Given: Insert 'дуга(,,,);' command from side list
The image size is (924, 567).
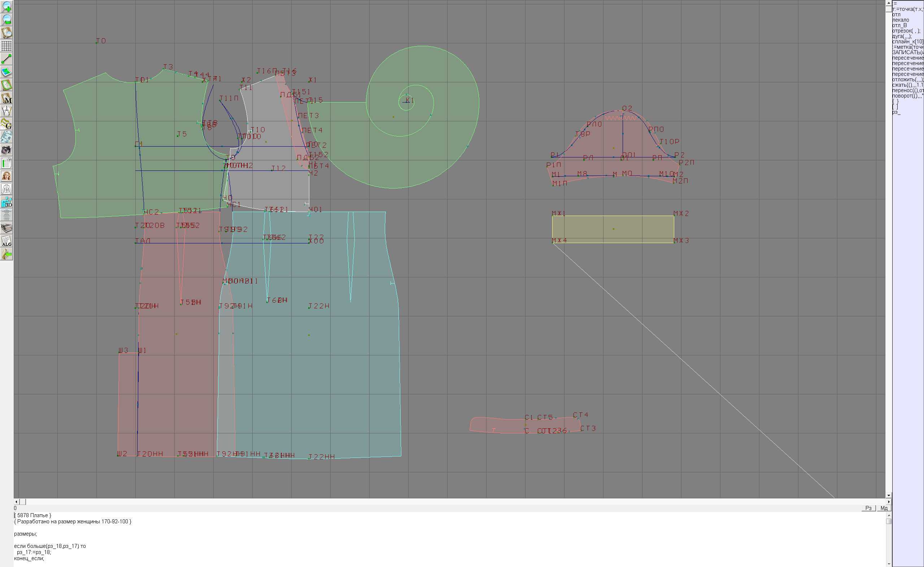Looking at the screenshot, I should (x=902, y=36).
